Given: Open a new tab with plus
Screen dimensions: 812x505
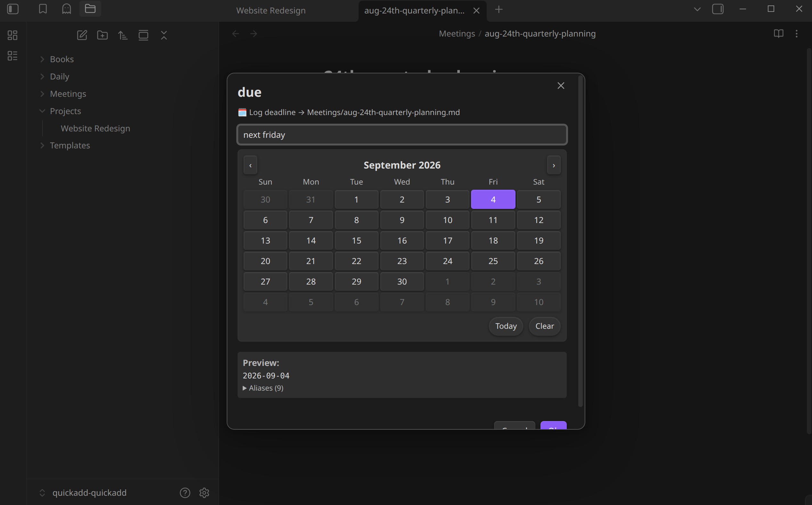Looking at the screenshot, I should (499, 10).
